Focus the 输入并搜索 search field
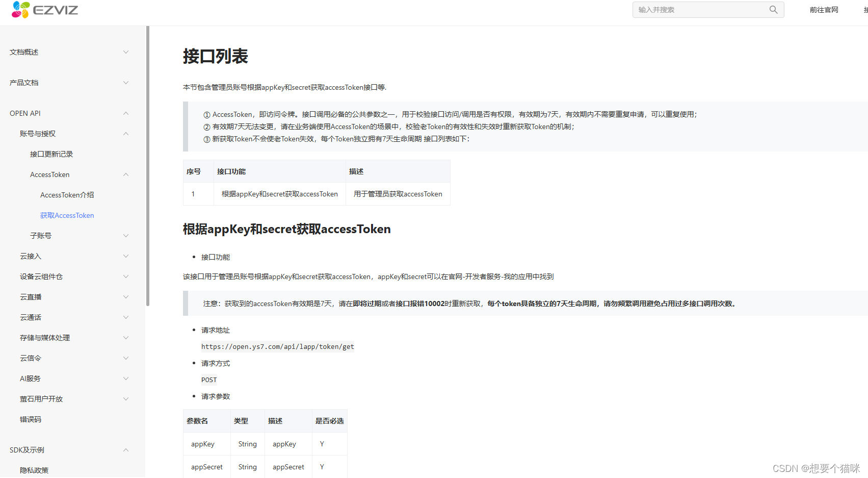Image resolution: width=868 pixels, height=478 pixels. (x=708, y=10)
